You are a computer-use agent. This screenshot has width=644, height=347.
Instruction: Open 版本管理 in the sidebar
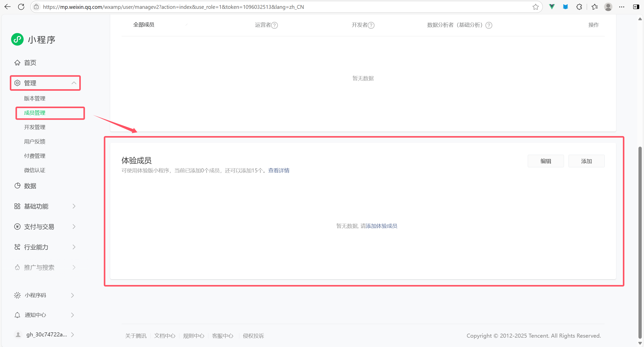point(35,98)
